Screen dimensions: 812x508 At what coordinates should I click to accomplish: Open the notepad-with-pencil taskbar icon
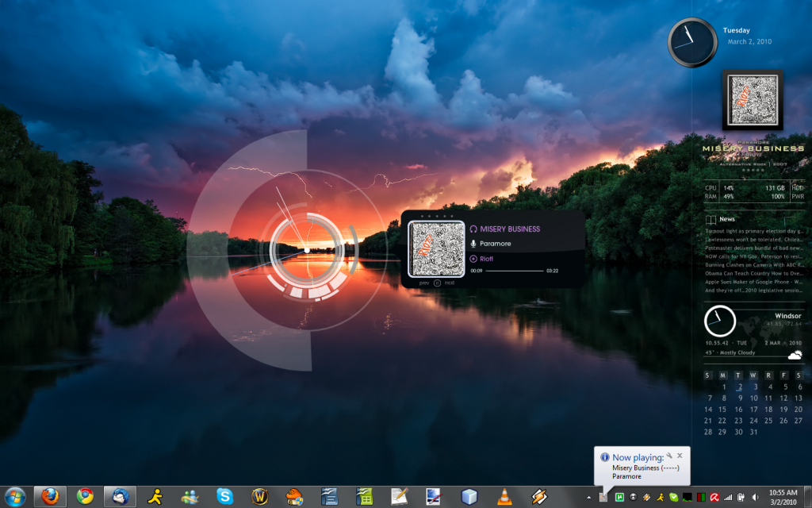click(x=400, y=497)
